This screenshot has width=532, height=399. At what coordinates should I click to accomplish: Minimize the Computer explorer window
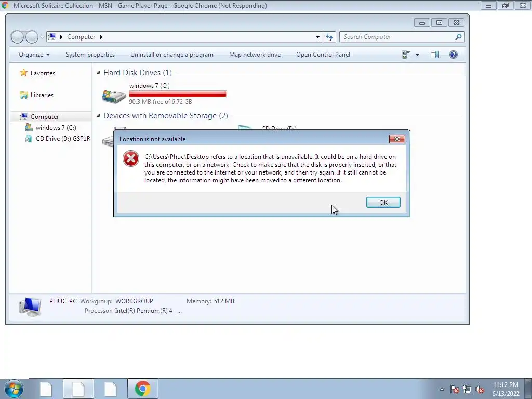tap(422, 23)
